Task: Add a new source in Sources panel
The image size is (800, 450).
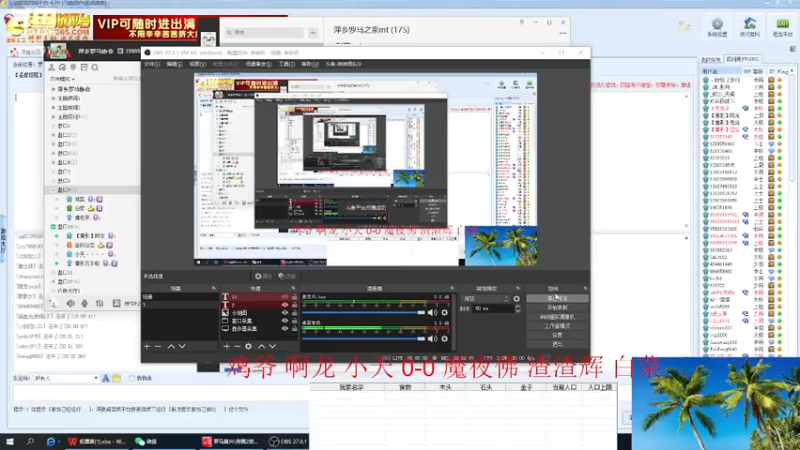Action: click(227, 346)
